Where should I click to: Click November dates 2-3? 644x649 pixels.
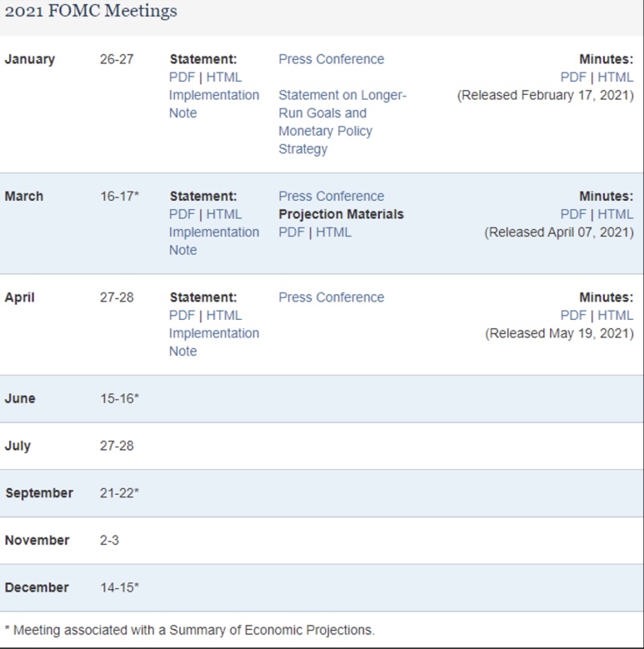[109, 540]
